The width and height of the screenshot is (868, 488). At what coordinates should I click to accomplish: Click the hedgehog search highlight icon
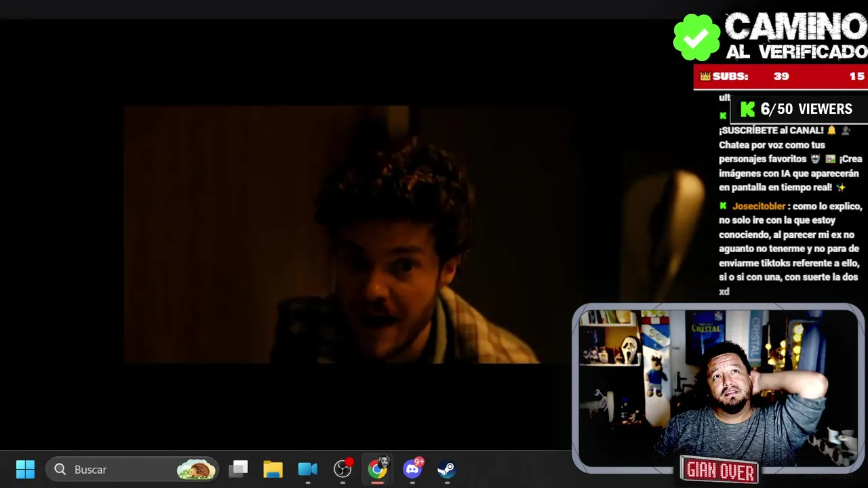click(x=196, y=469)
